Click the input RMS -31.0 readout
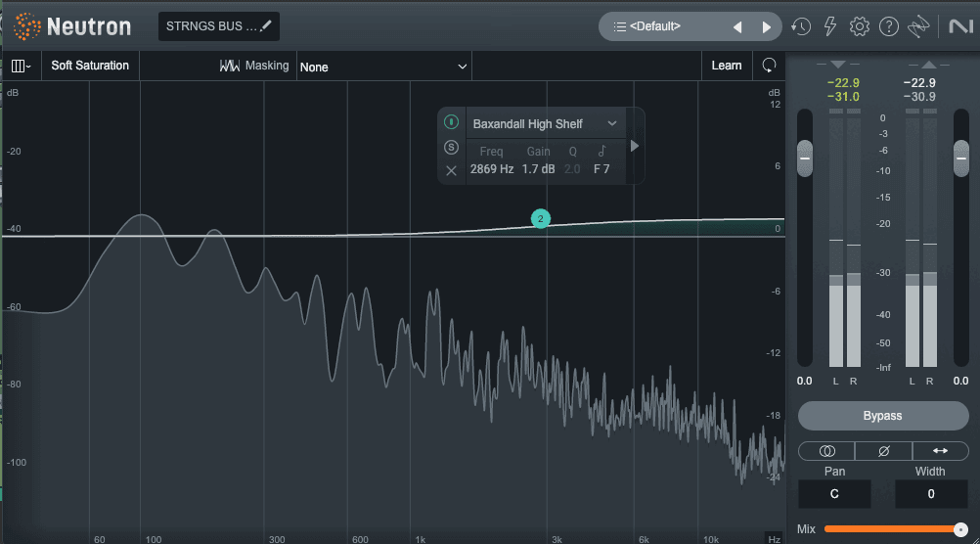980x544 pixels. pos(843,97)
